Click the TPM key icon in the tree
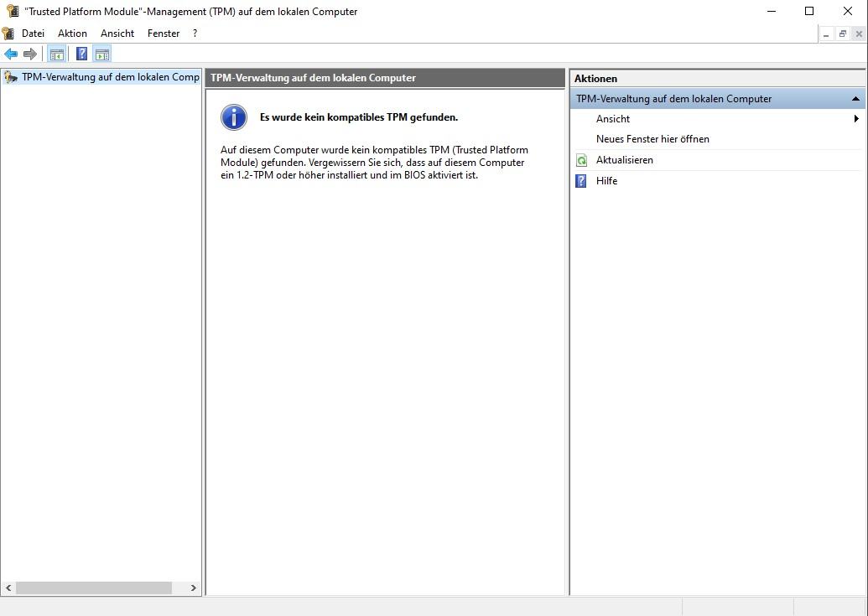The height and width of the screenshot is (616, 868). pos(11,77)
